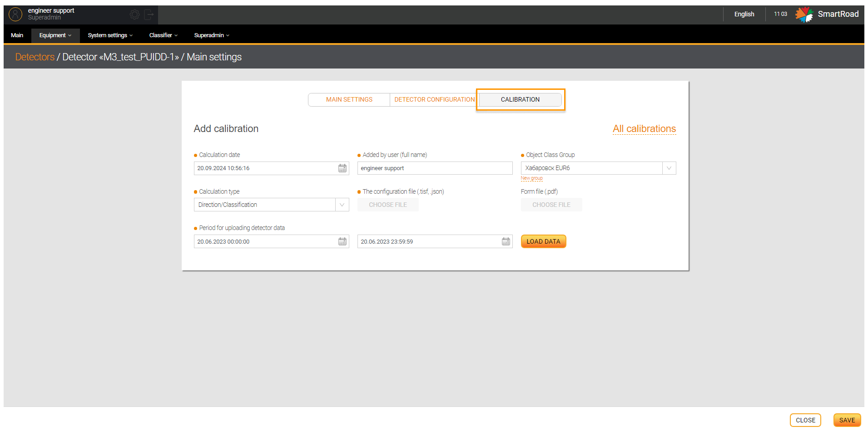Expand the System settings menu
Screen dimensions: 868x436
pos(110,35)
